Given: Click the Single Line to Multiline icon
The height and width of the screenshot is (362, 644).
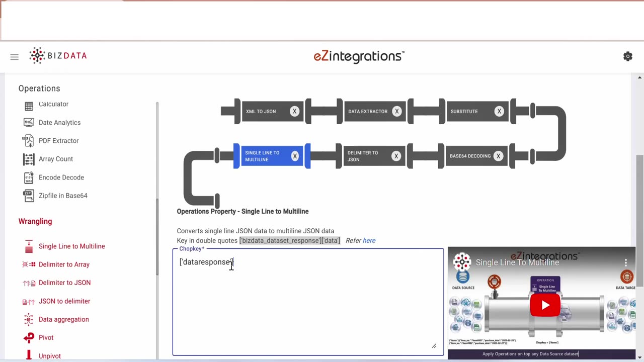Looking at the screenshot, I should [x=29, y=246].
